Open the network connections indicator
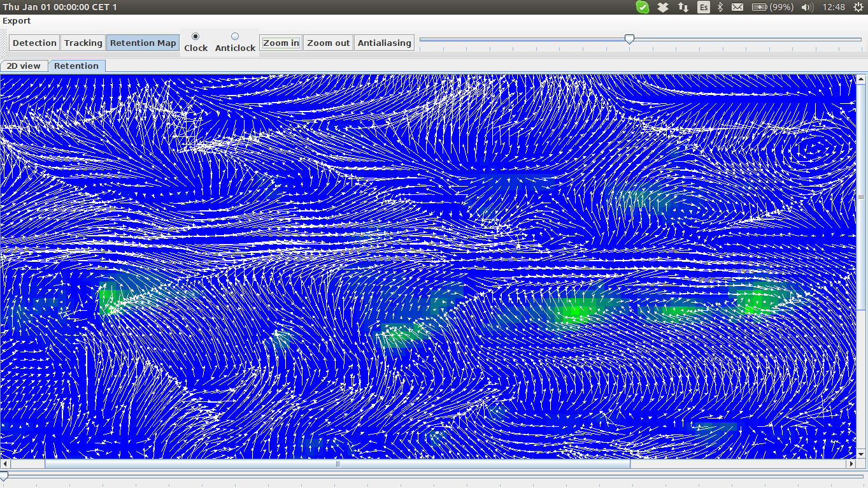868x488 pixels. [x=683, y=7]
